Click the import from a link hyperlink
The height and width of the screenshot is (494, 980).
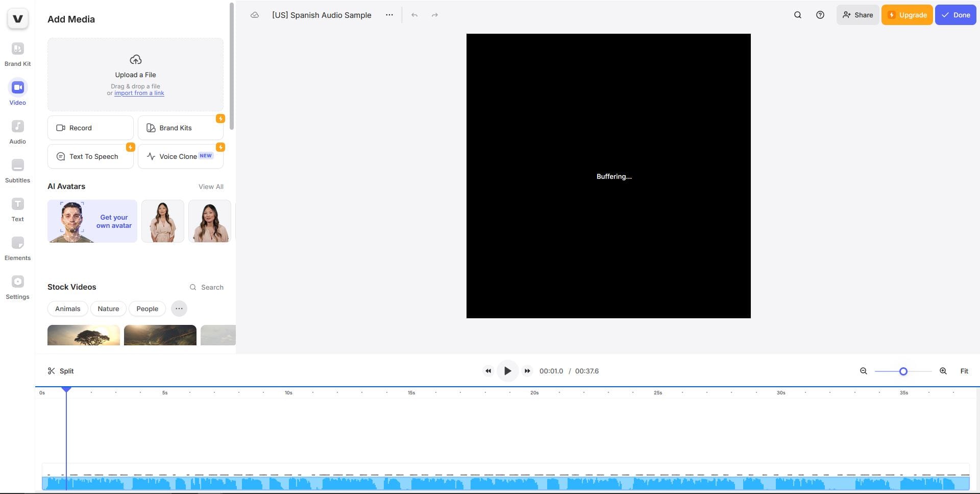(139, 93)
